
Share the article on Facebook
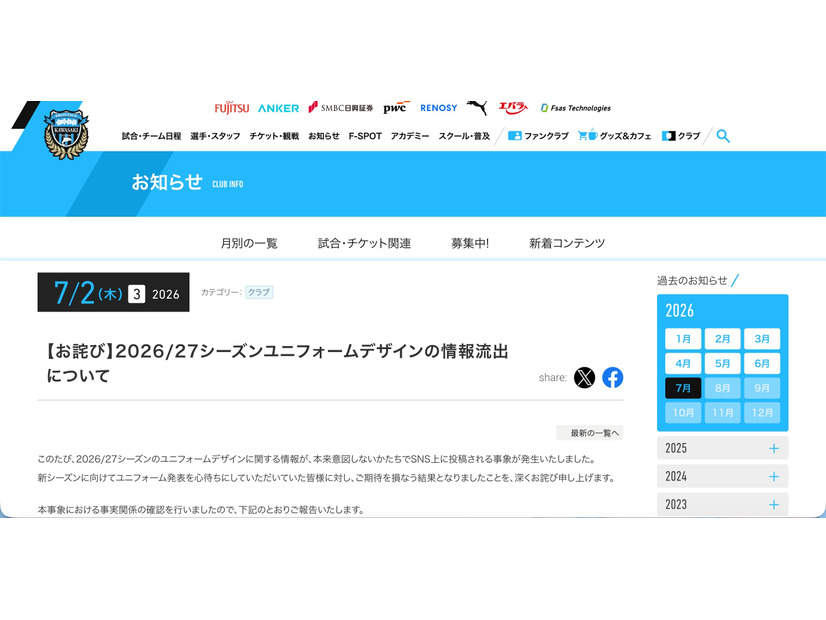613,378
